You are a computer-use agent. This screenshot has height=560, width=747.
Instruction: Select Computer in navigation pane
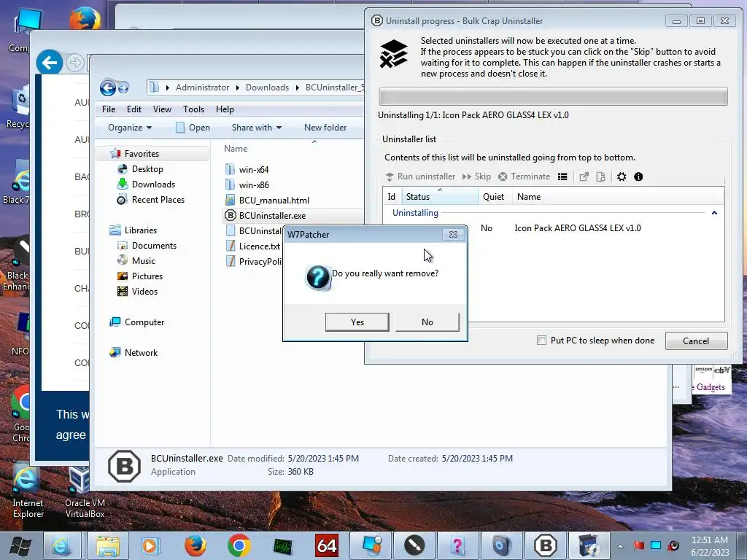pos(144,322)
